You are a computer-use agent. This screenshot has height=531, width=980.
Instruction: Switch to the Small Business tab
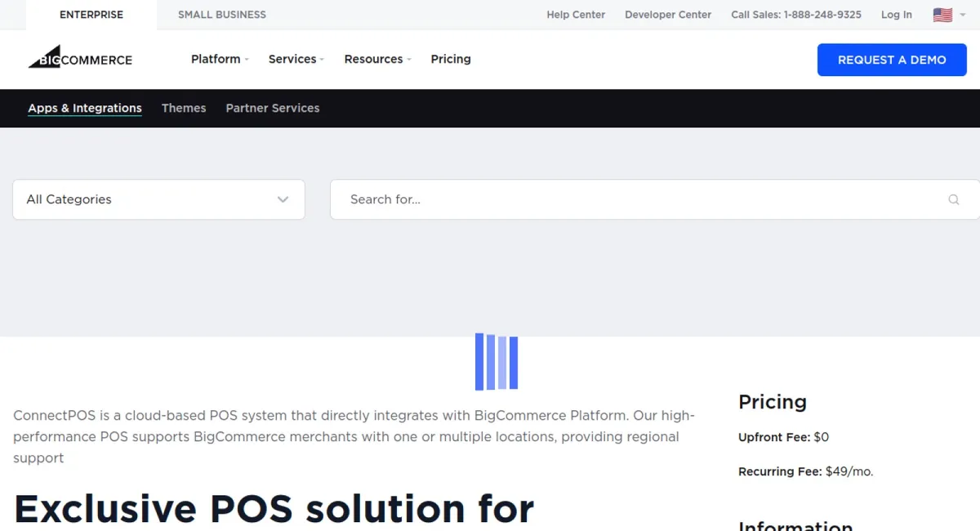222,15
